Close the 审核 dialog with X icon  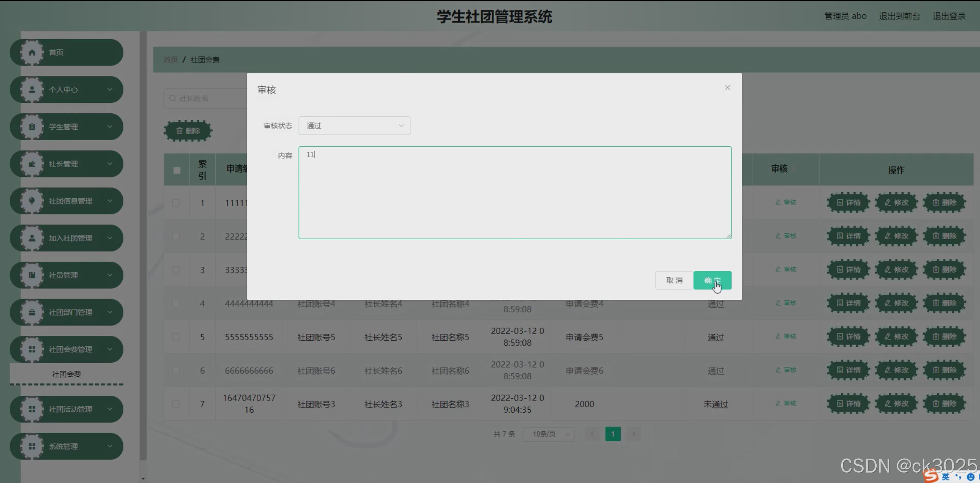(x=728, y=88)
